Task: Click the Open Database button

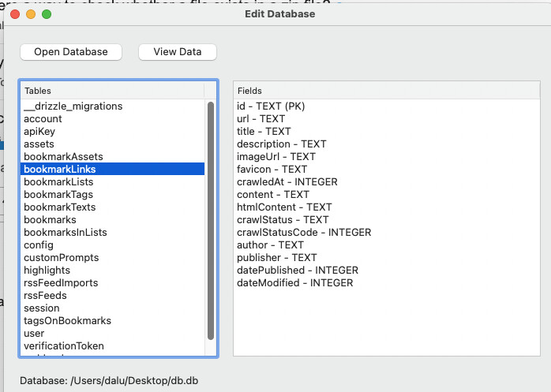Action: [70, 52]
